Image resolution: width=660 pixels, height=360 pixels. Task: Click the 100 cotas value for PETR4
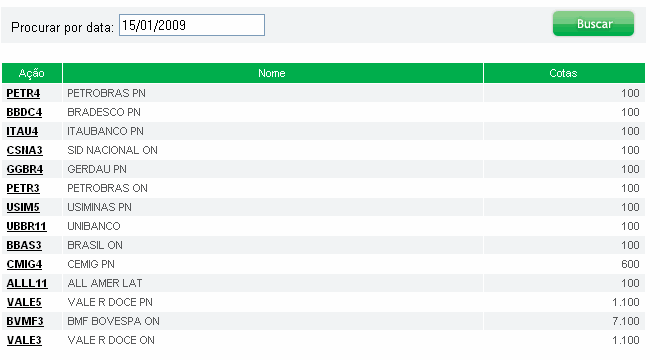[630, 93]
